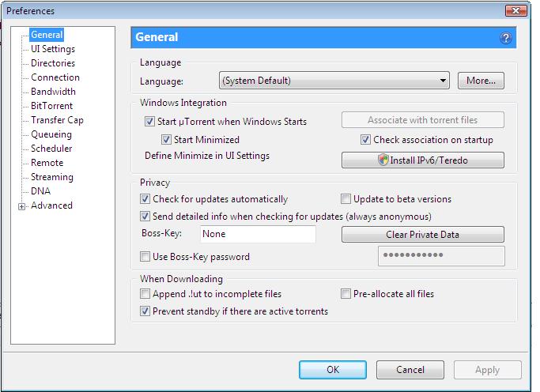Open the Language dropdown

click(x=334, y=81)
